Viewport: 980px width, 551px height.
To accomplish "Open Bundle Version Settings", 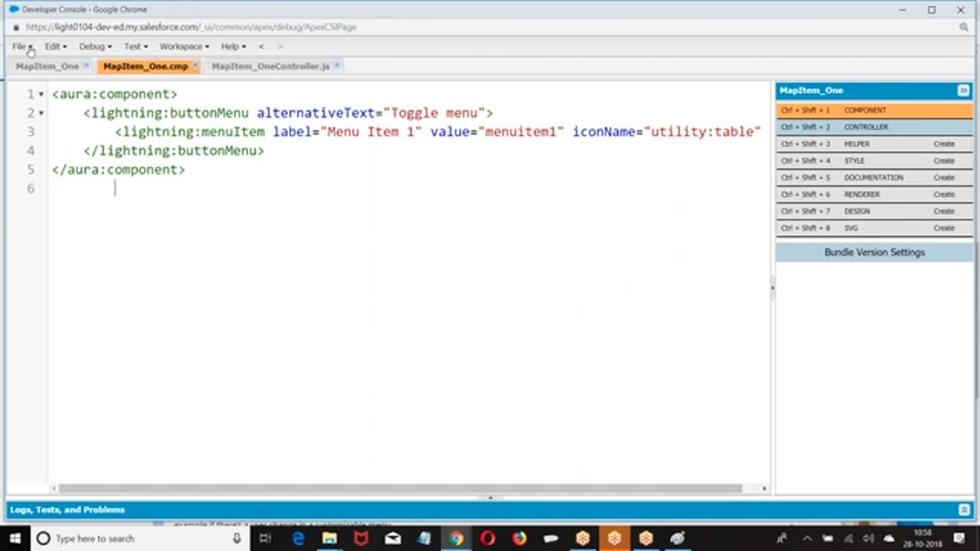I will click(874, 253).
